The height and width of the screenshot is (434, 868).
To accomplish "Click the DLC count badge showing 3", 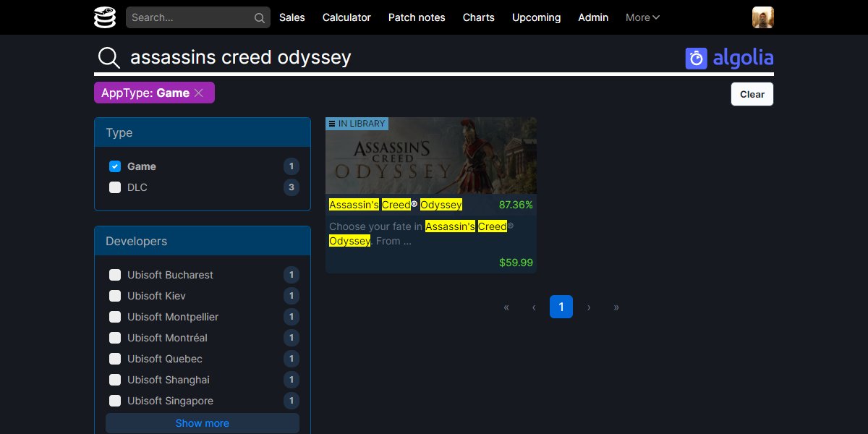I will point(292,187).
